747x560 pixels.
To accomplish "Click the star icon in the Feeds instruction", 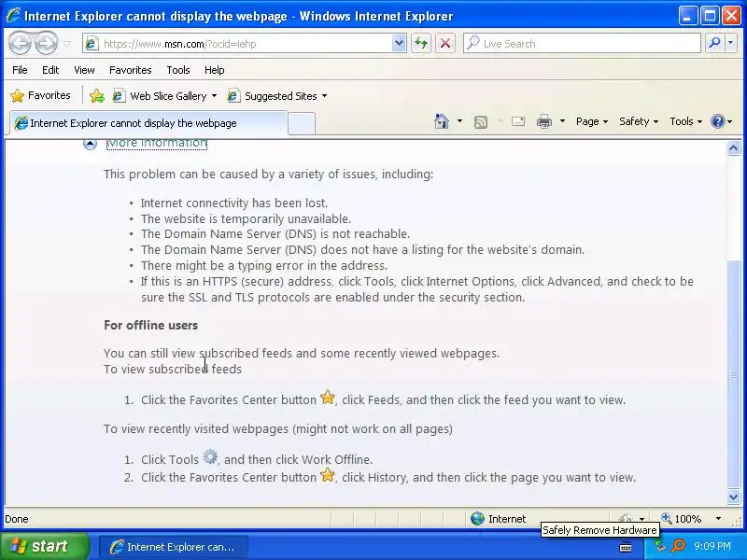I will tap(328, 398).
